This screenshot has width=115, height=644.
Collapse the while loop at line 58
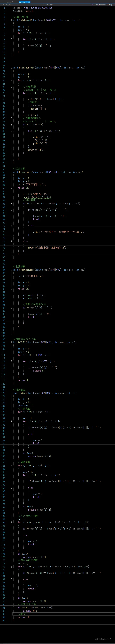coord(11,188)
